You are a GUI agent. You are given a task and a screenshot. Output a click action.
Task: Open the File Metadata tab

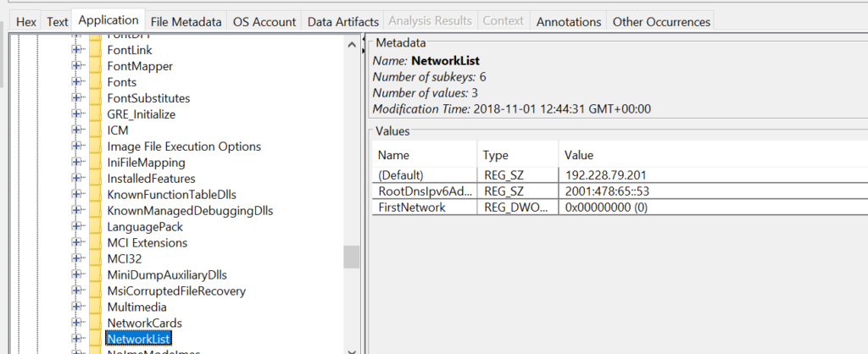click(186, 21)
